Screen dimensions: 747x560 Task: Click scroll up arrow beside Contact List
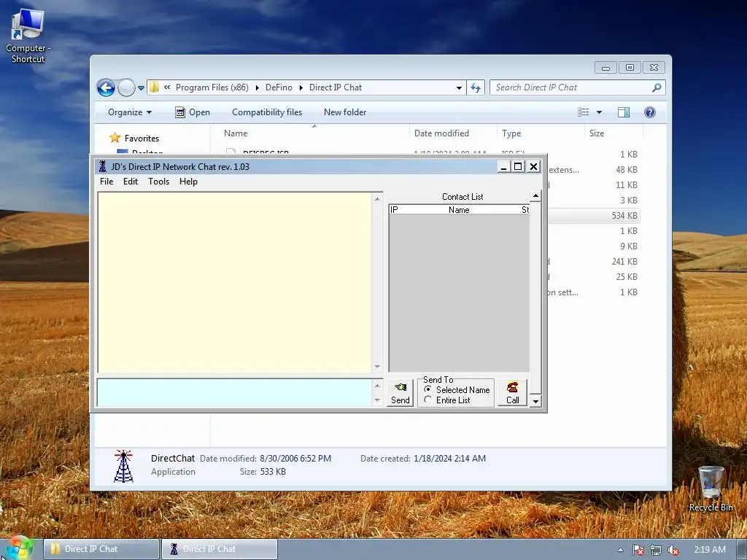(x=535, y=195)
